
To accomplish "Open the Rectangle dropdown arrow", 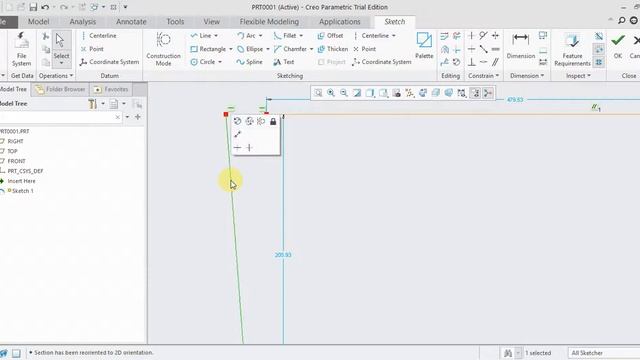I will [x=231, y=49].
